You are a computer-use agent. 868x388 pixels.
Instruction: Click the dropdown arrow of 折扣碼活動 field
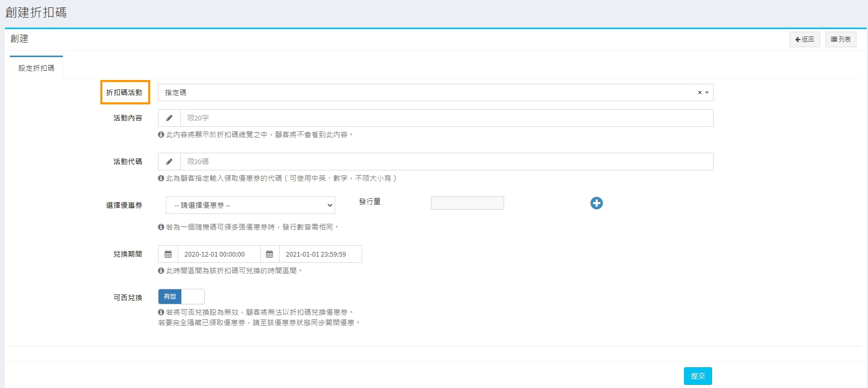pyautogui.click(x=707, y=93)
